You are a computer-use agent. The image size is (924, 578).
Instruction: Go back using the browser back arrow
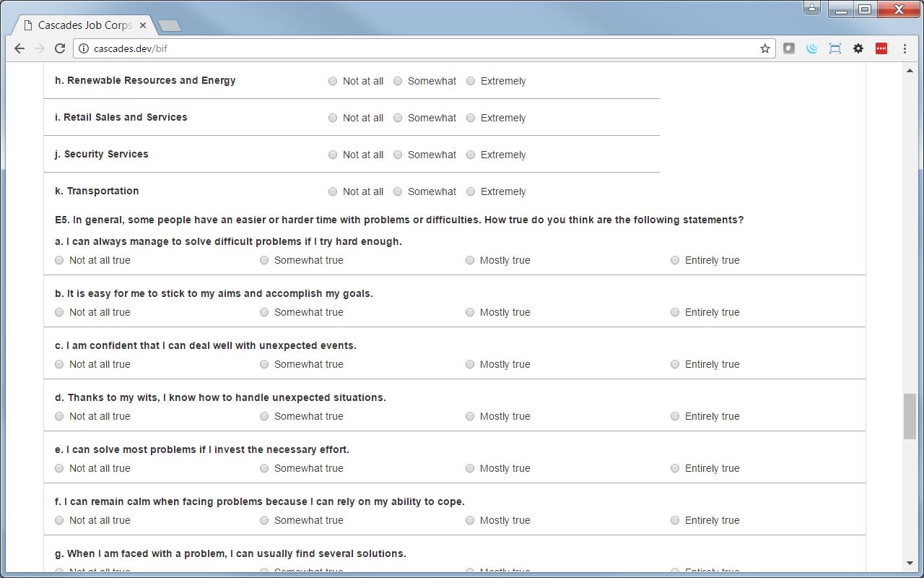click(19, 48)
